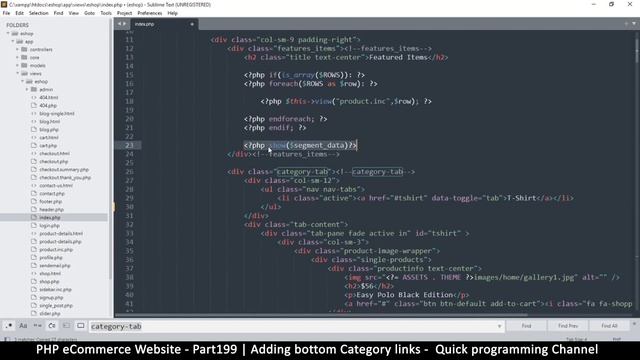The width and height of the screenshot is (640, 360).
Task: Open product-details.php file
Action: (60, 242)
